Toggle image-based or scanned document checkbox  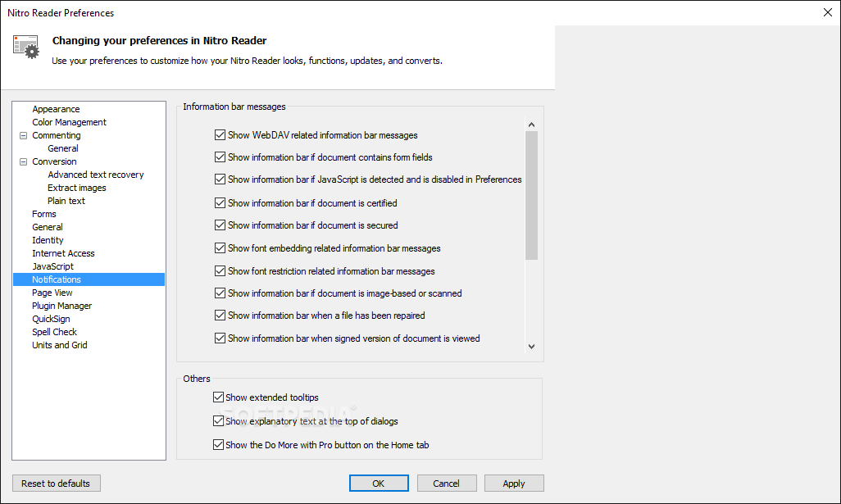220,293
